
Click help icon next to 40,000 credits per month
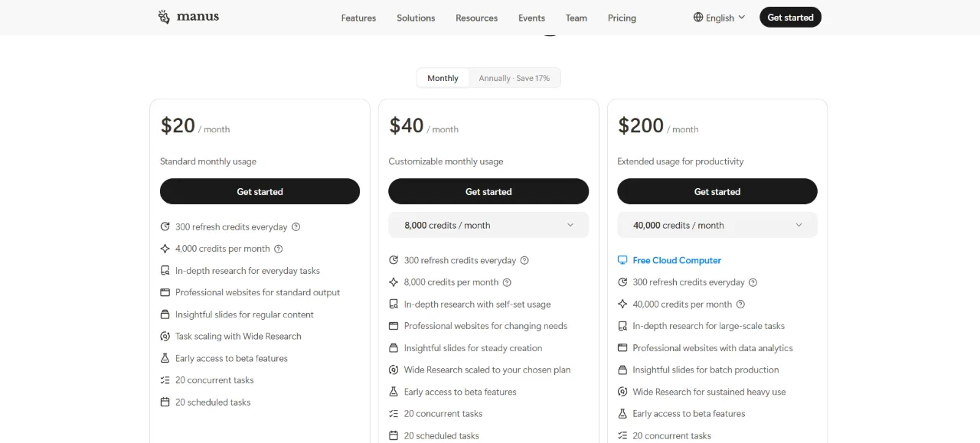740,304
